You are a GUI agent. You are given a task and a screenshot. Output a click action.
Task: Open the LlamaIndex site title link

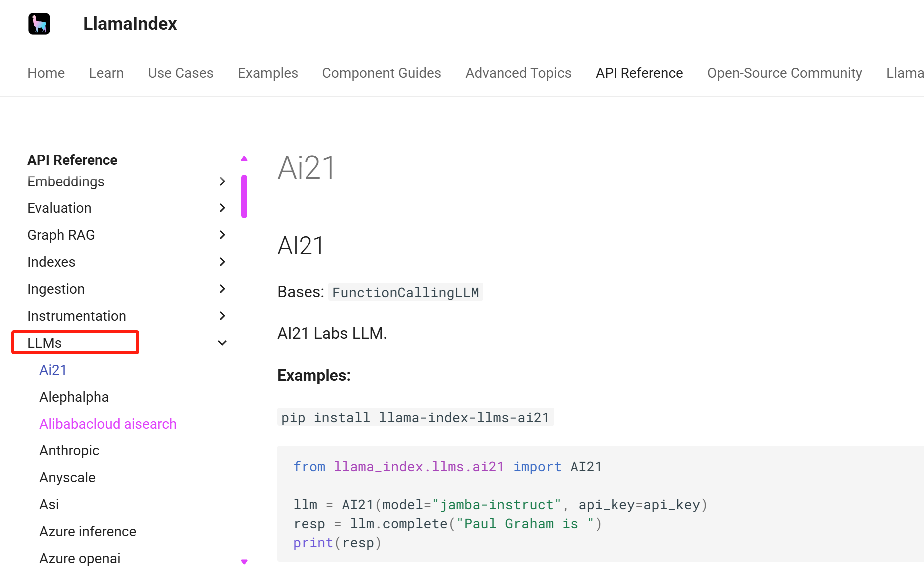[130, 24]
